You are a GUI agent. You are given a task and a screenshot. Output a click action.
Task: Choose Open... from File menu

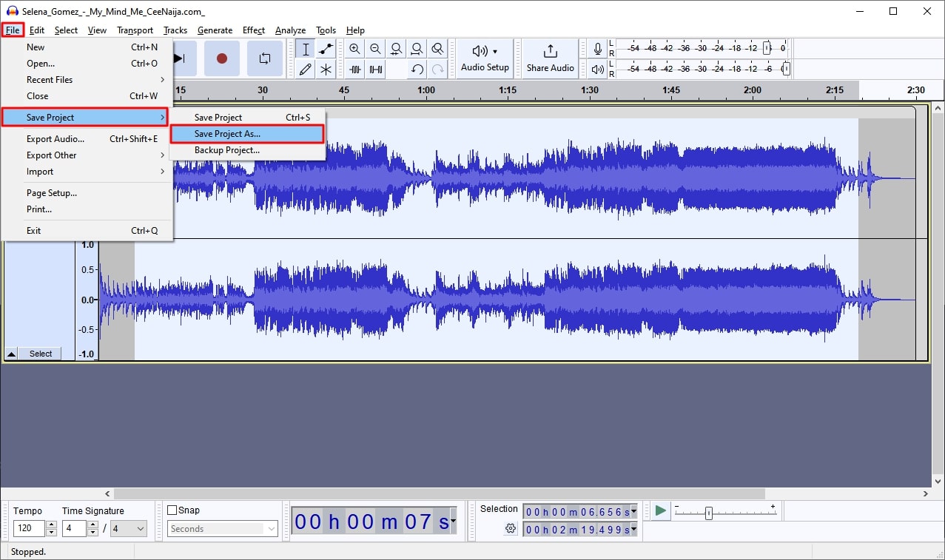tap(87, 64)
